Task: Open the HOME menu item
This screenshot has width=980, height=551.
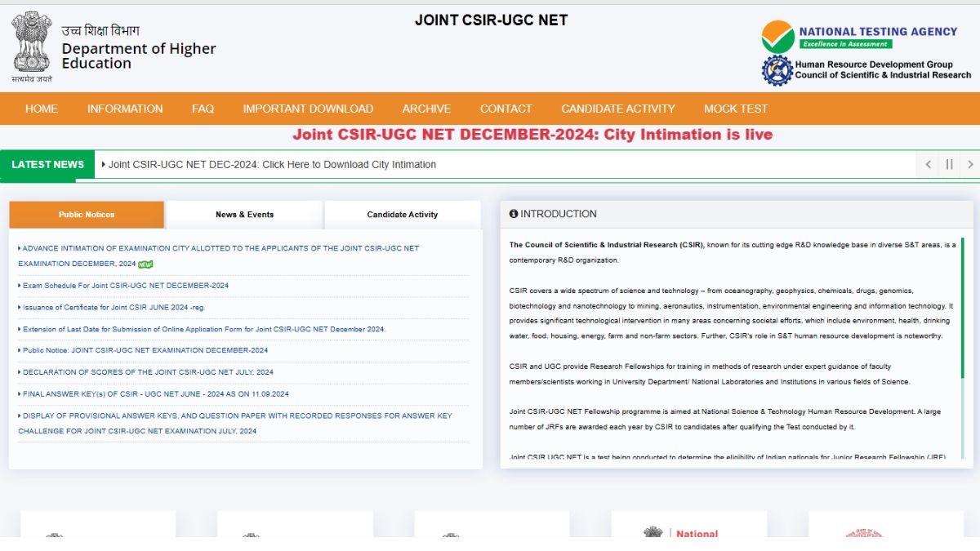Action: click(42, 109)
